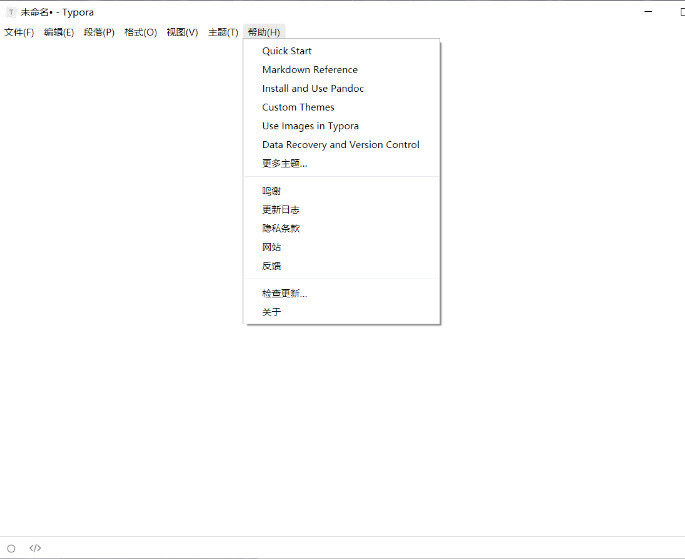685x559 pixels.
Task: Minimize the Typora window
Action: (x=648, y=12)
